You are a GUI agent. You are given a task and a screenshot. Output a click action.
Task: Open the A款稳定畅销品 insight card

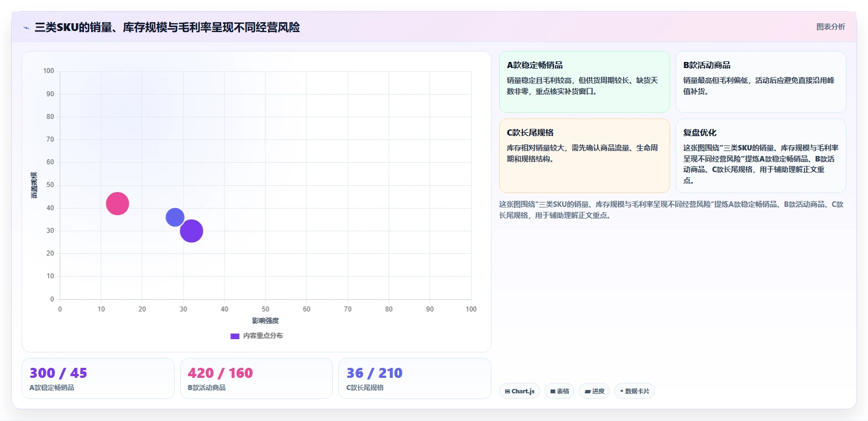584,82
